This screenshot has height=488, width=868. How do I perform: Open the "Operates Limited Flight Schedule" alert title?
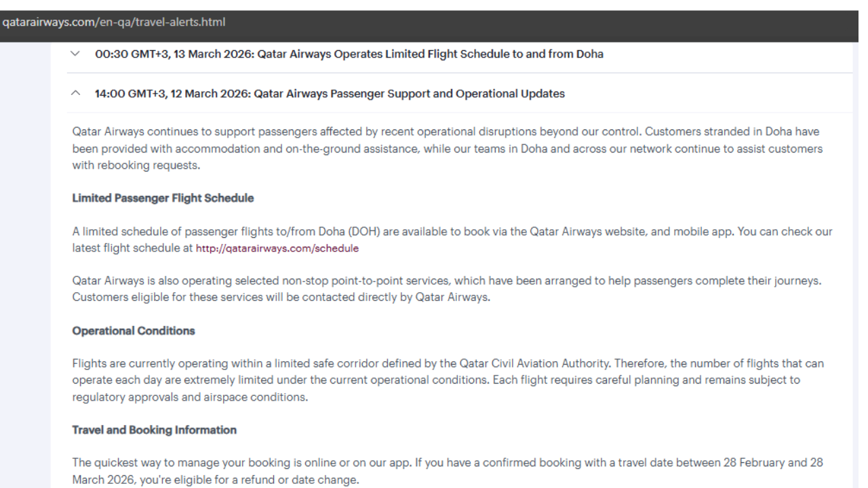(429, 54)
